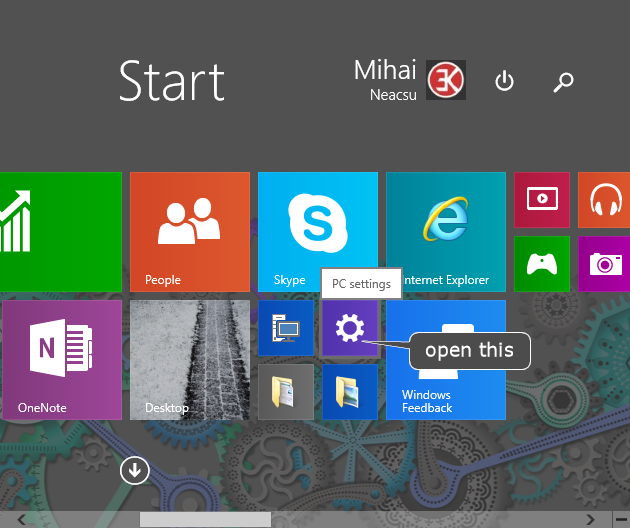The image size is (630, 528).
Task: Click the zoom-out minus button at bottom corner
Action: tap(621, 520)
